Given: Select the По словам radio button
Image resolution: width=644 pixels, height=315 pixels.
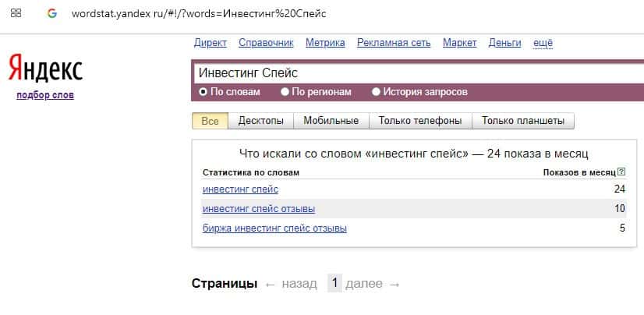Looking at the screenshot, I should 203,92.
